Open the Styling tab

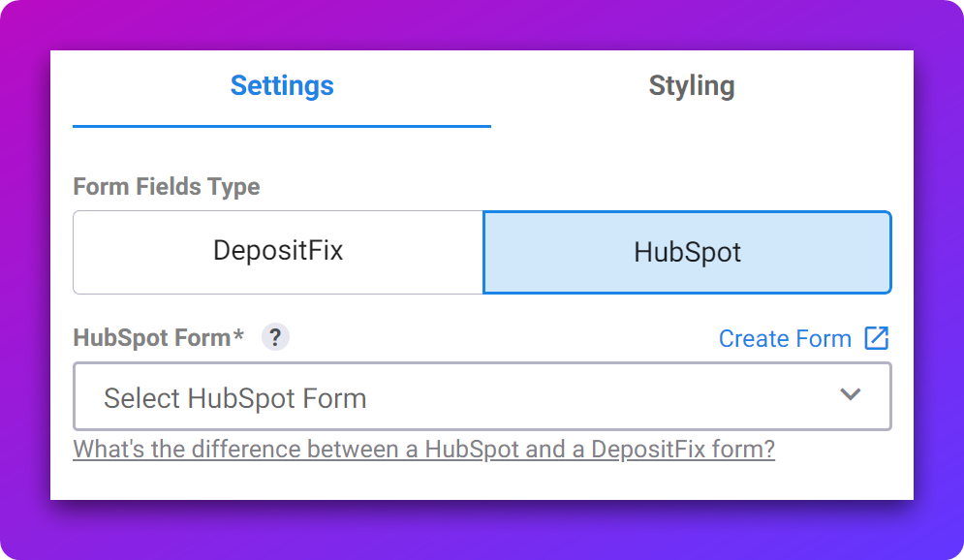click(x=692, y=86)
